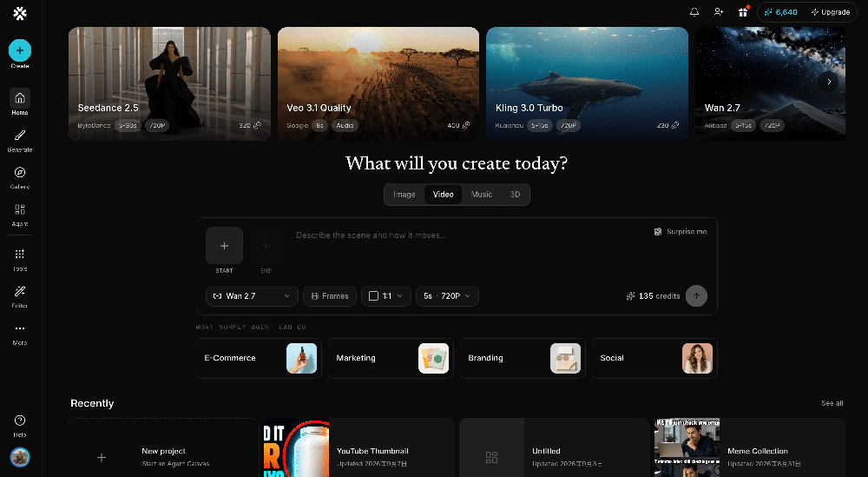Open the Wan 2.7 model dropdown

pyautogui.click(x=252, y=295)
